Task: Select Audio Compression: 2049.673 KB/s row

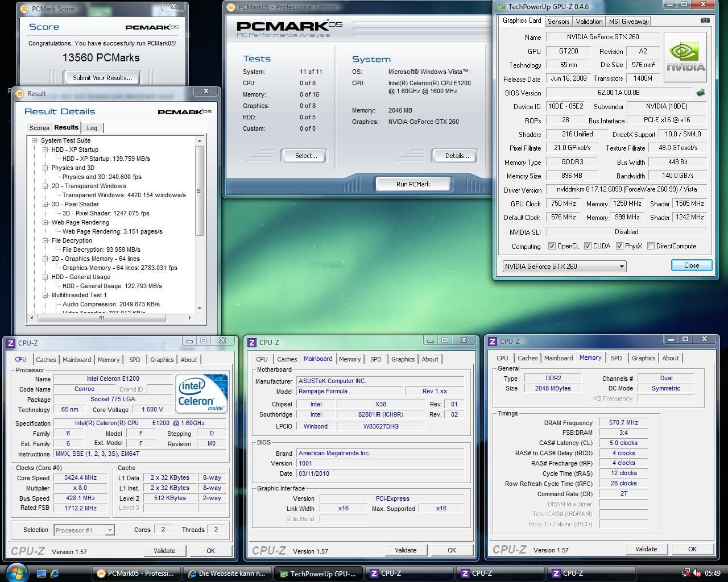Action: coord(111,304)
